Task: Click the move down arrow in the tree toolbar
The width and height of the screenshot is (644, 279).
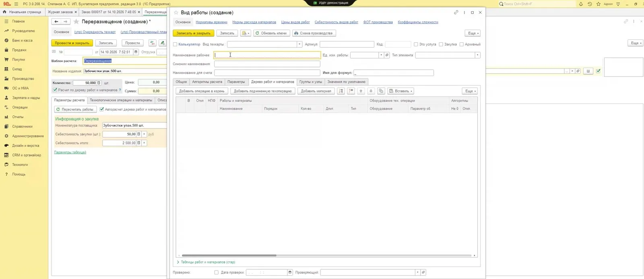Action: click(x=371, y=91)
